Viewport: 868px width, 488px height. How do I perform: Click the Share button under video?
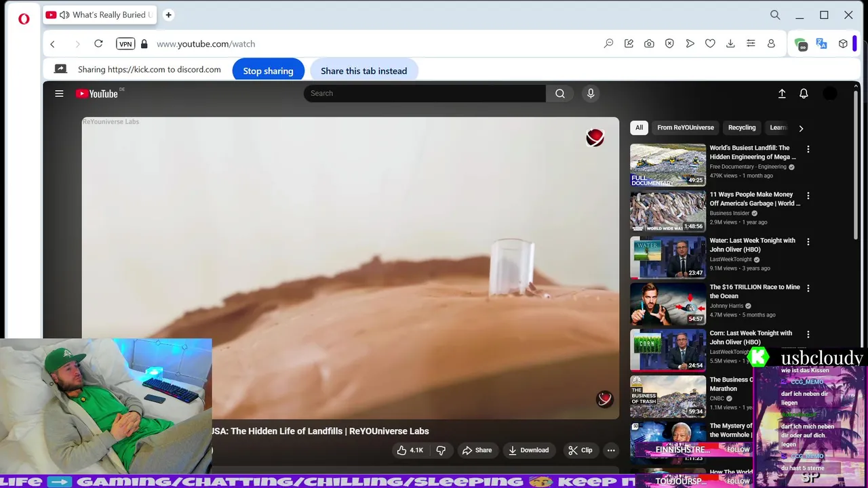477,450
